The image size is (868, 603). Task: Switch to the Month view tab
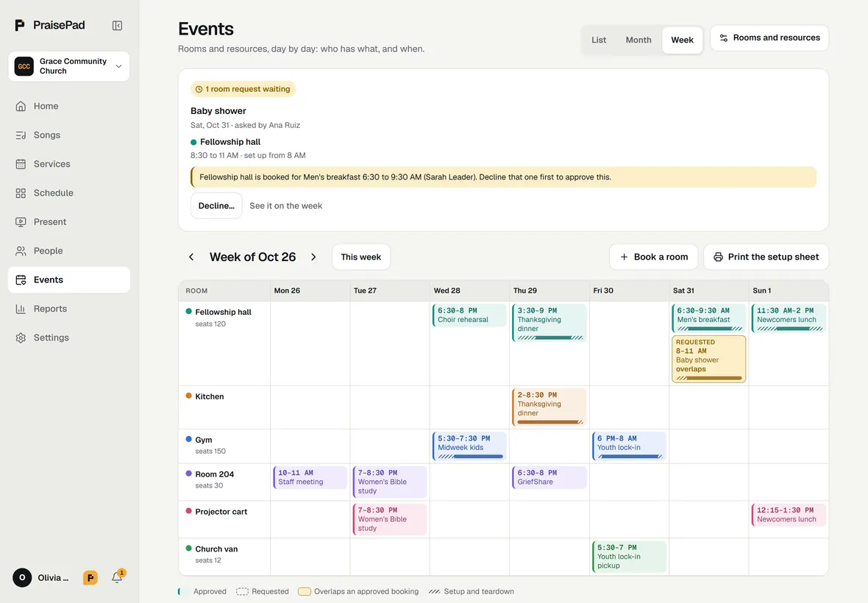coord(638,40)
